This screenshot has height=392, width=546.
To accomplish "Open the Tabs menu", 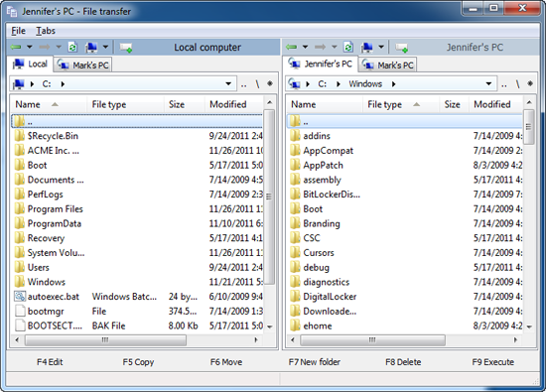I will tap(46, 31).
